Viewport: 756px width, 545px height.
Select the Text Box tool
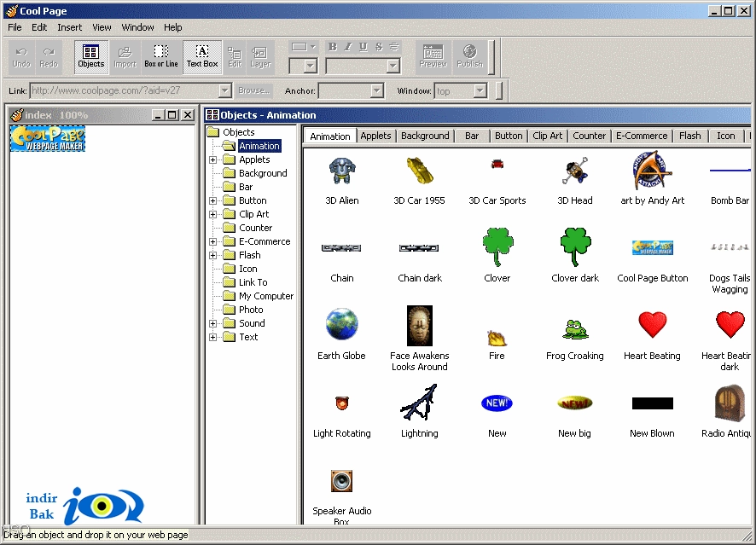click(x=202, y=57)
